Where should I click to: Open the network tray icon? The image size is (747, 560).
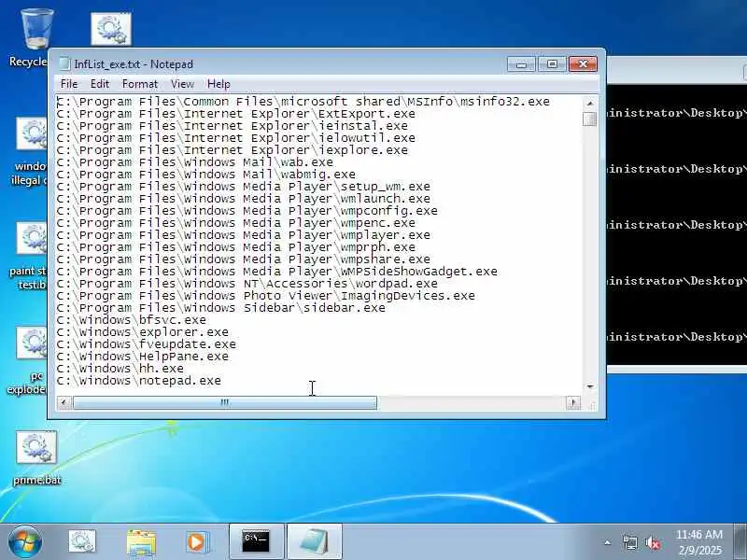coord(629,542)
